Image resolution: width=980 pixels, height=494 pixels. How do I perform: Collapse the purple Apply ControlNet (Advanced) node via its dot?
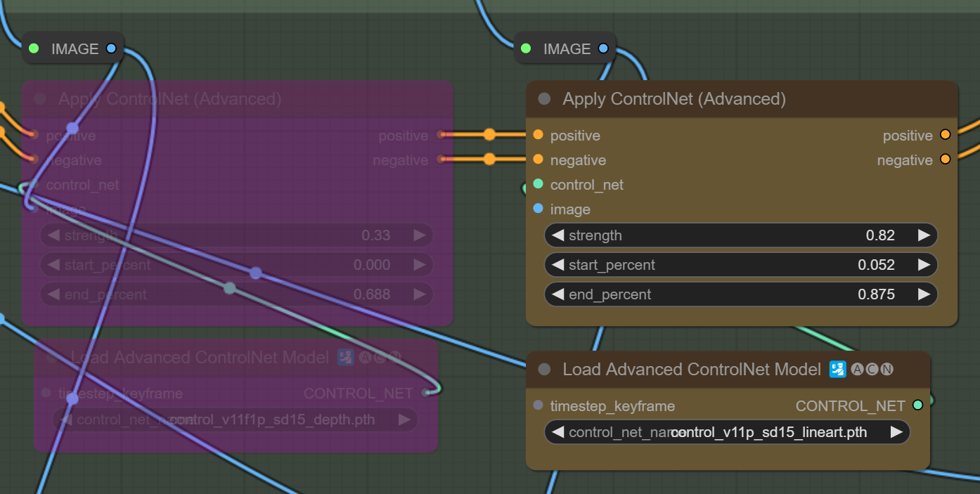[x=40, y=99]
